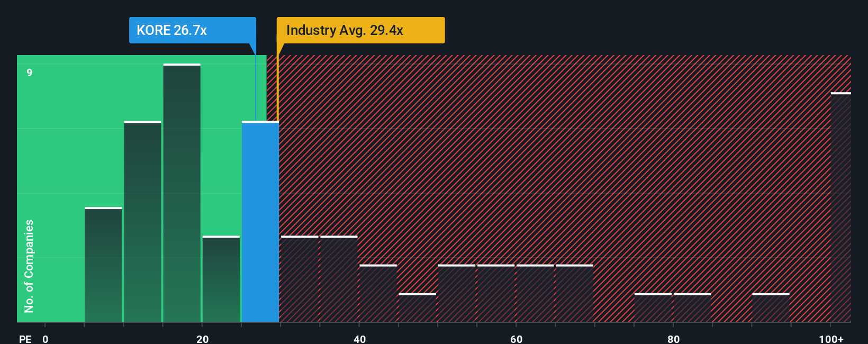Click the x-axis label 100+

(x=831, y=339)
